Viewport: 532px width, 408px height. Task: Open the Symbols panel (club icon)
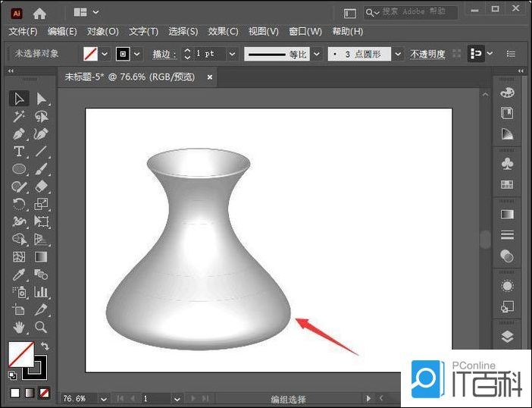point(507,163)
